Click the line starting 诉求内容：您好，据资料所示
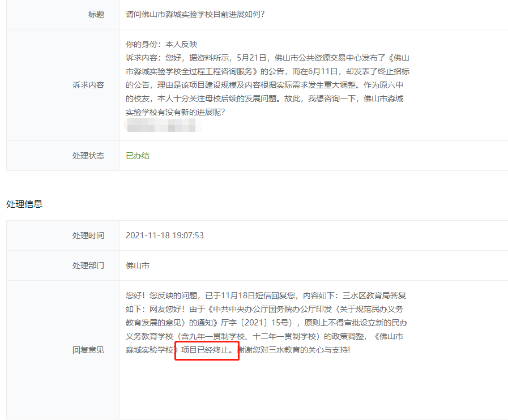This screenshot has height=420, width=508. point(268,58)
